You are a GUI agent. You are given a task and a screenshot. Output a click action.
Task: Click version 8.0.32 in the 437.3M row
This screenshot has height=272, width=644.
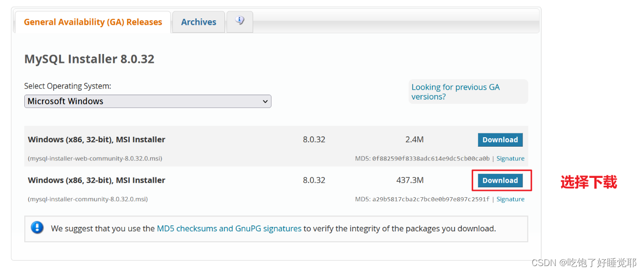point(314,180)
